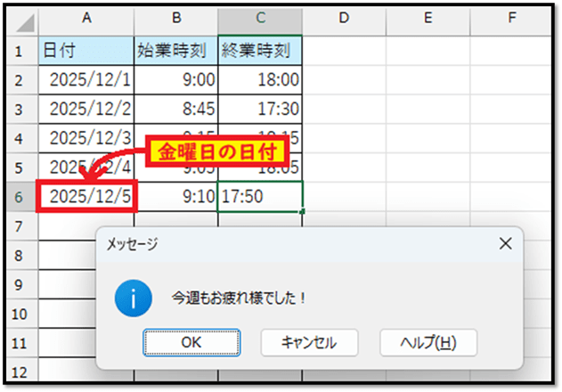Click the blue information icon in dialog
This screenshot has width=562, height=392.
132,299
